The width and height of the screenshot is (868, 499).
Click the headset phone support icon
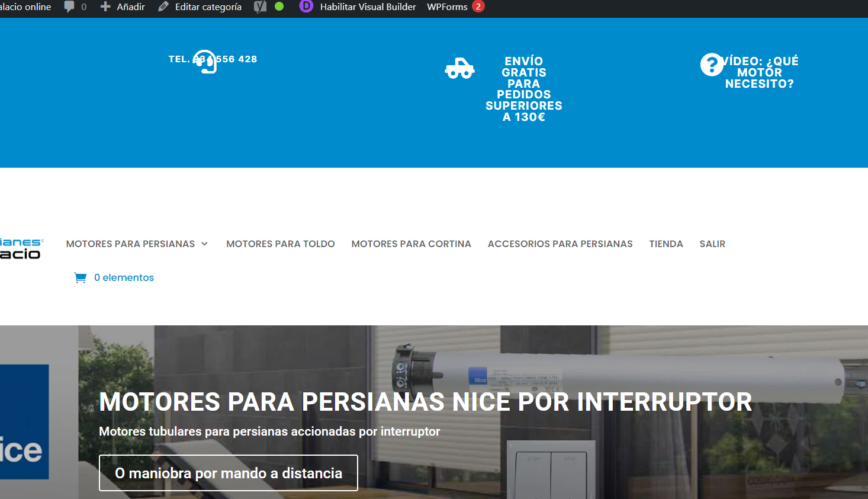[205, 62]
